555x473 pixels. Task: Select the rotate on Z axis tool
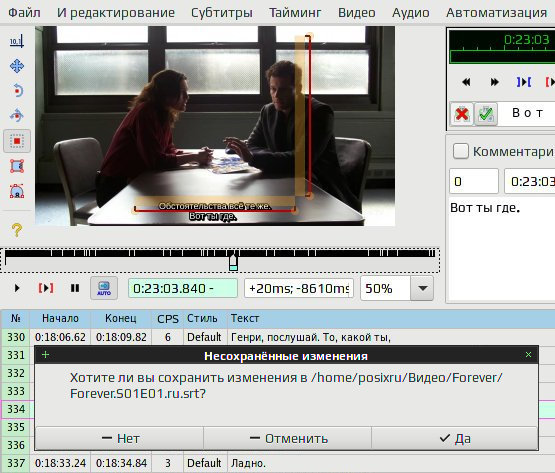17,91
